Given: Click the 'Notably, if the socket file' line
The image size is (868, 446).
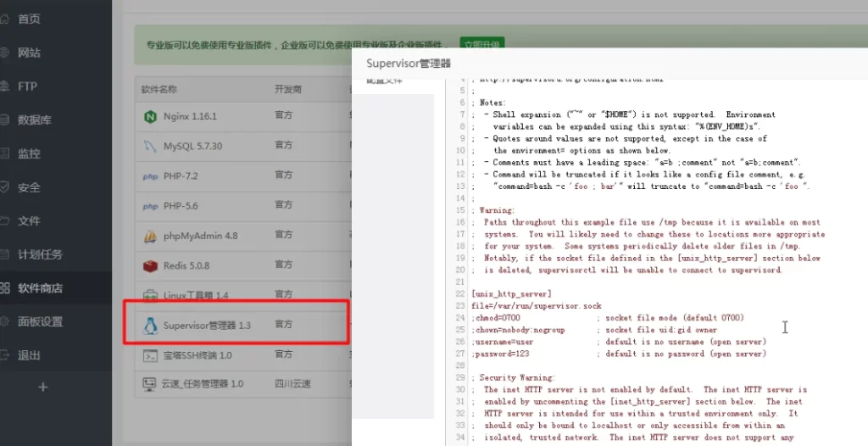Looking at the screenshot, I should pyautogui.click(x=645, y=258).
